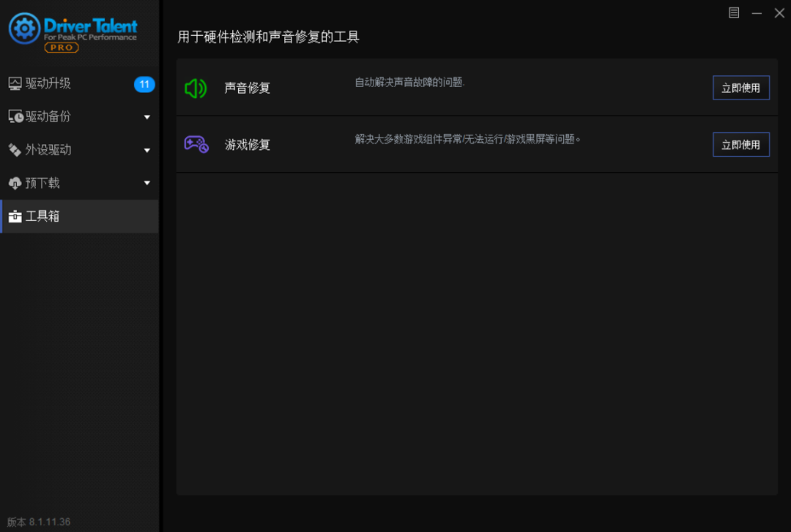Screen dimensions: 791x532
Task: Click the notification badge showing 11
Action: pos(144,84)
